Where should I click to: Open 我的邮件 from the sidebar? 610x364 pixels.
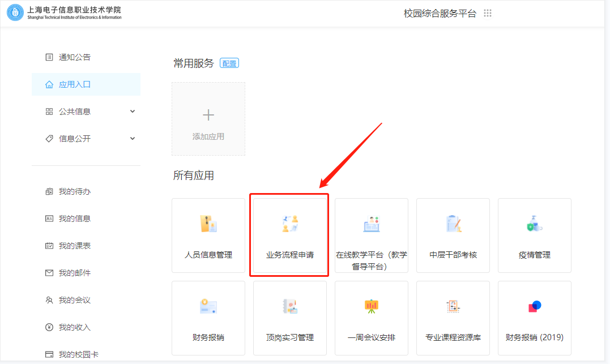click(74, 273)
